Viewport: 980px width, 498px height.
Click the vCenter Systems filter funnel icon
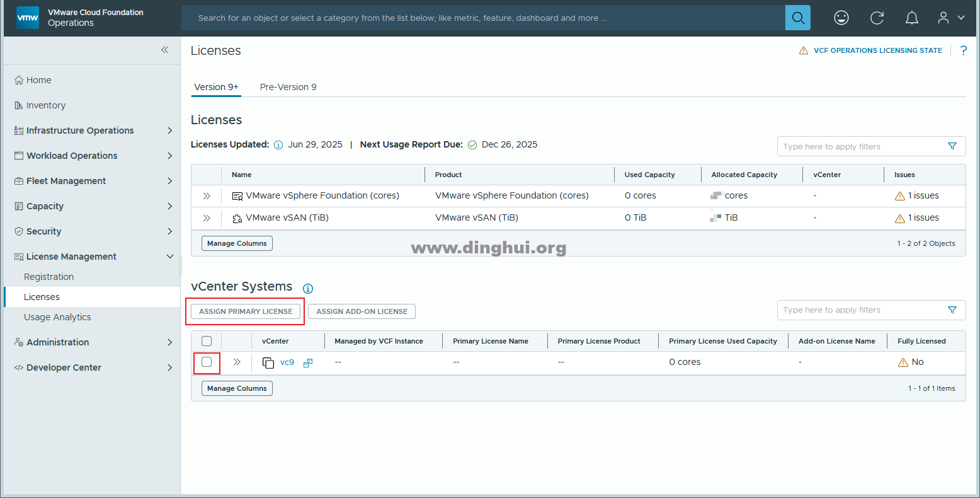click(x=952, y=310)
